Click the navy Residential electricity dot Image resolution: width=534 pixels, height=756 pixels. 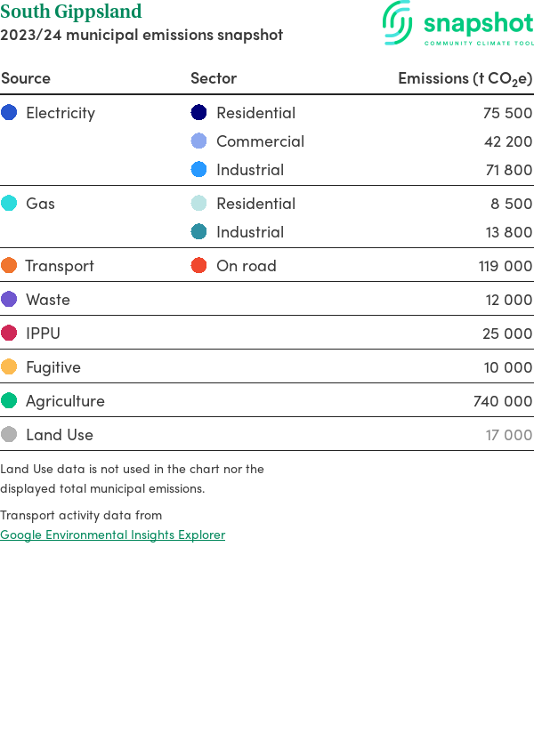199,113
